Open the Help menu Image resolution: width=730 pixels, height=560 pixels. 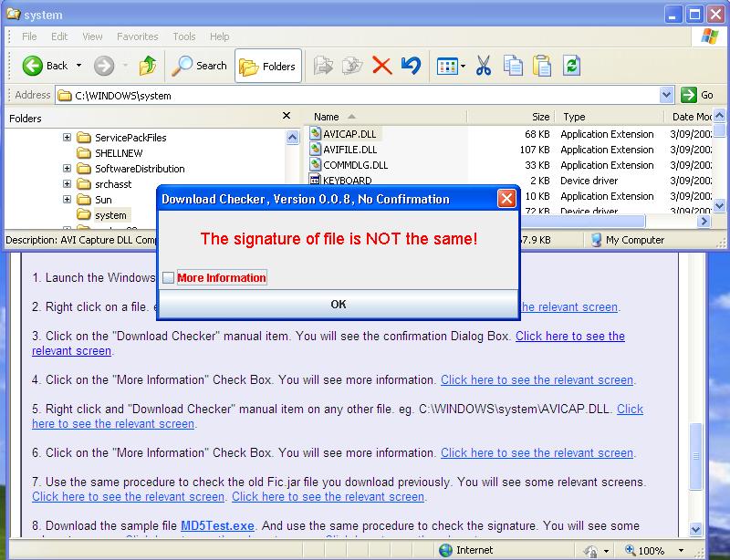[219, 36]
